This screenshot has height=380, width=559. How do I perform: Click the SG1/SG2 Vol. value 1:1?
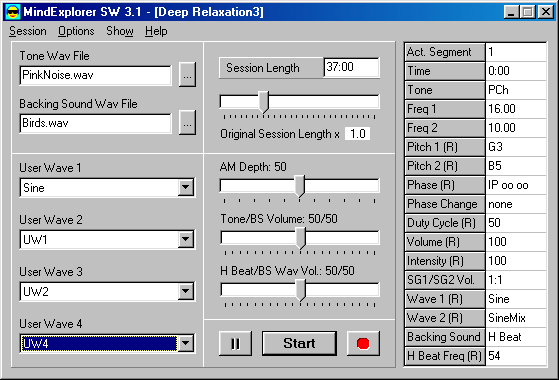click(516, 280)
